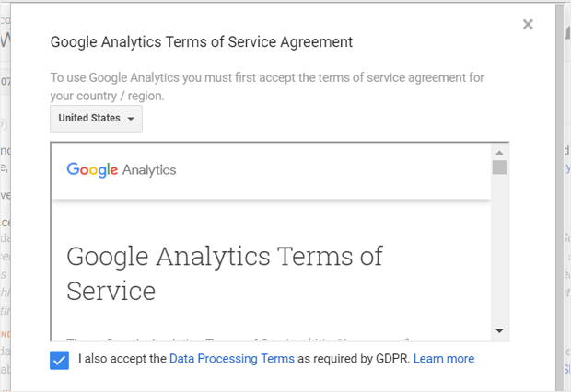Click the terms pane scroll-up arrow
This screenshot has width=571, height=392.
click(499, 153)
